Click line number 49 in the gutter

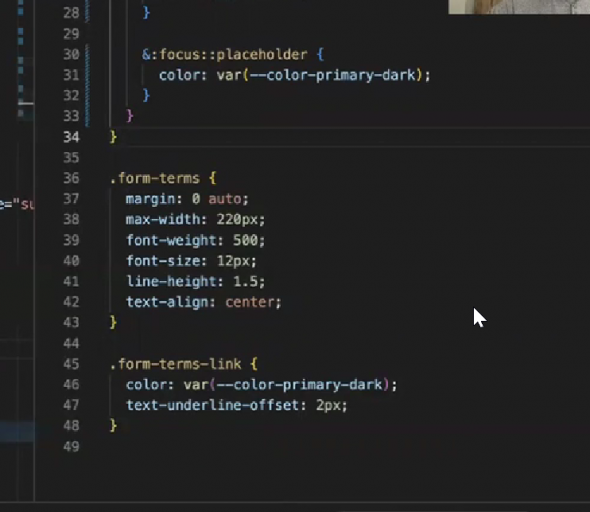[x=71, y=447]
